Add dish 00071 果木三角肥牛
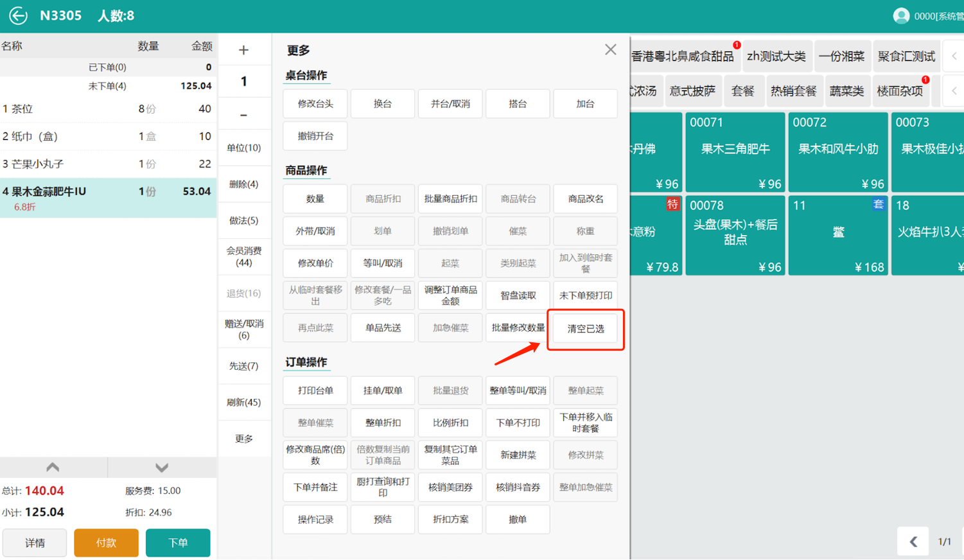964x560 pixels. (x=735, y=152)
